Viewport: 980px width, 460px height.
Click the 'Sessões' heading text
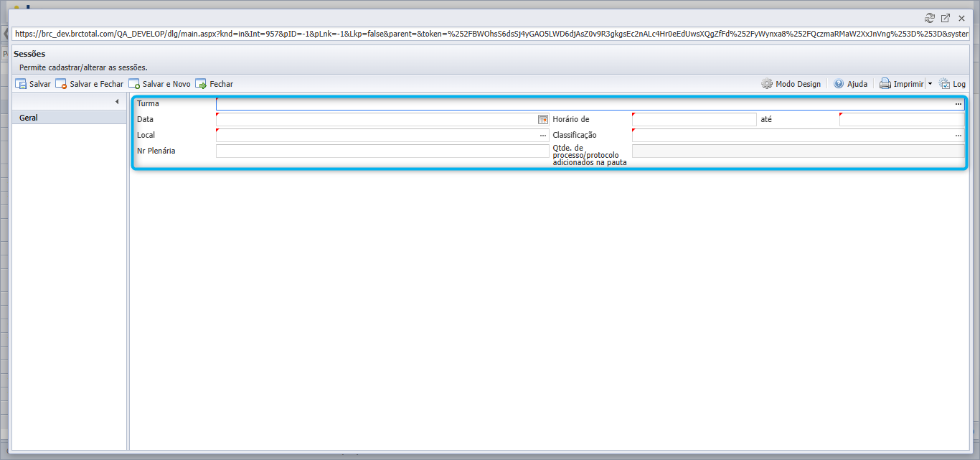click(x=29, y=54)
